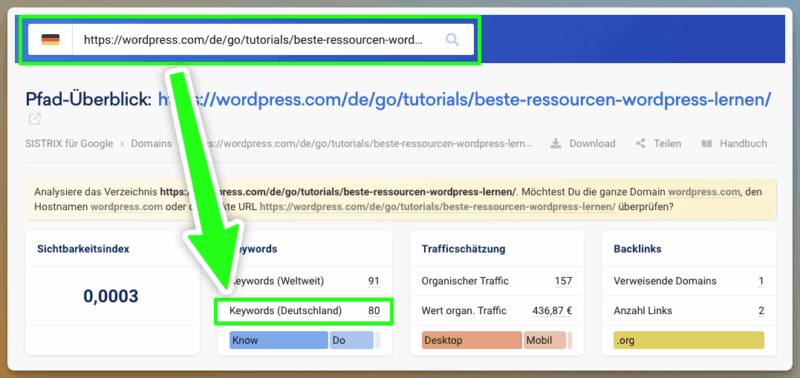Select Organischer Traffic row
This screenshot has height=378, width=800.
pyautogui.click(x=497, y=281)
